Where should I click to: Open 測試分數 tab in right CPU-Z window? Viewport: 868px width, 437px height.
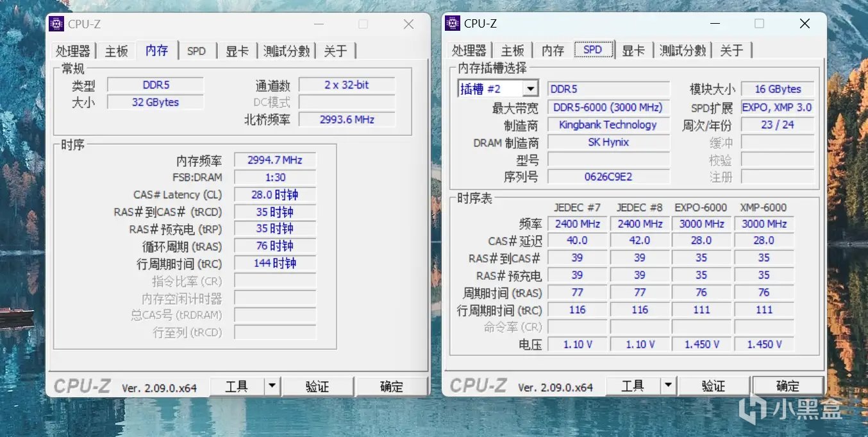pyautogui.click(x=683, y=51)
